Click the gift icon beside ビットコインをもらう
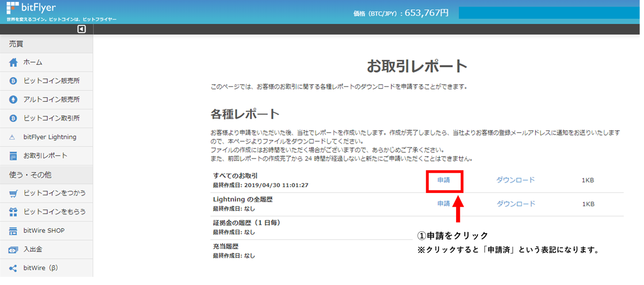This screenshot has width=644, height=285. (x=13, y=212)
